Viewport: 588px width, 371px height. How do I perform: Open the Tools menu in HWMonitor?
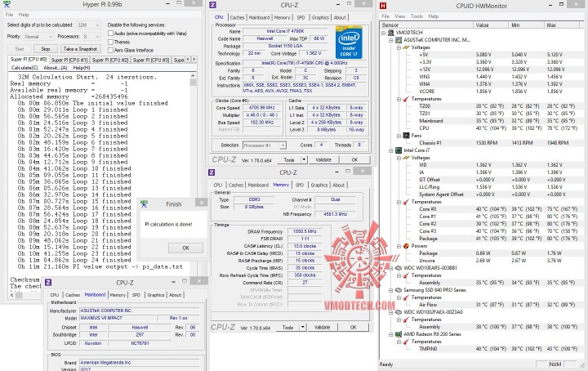[416, 16]
